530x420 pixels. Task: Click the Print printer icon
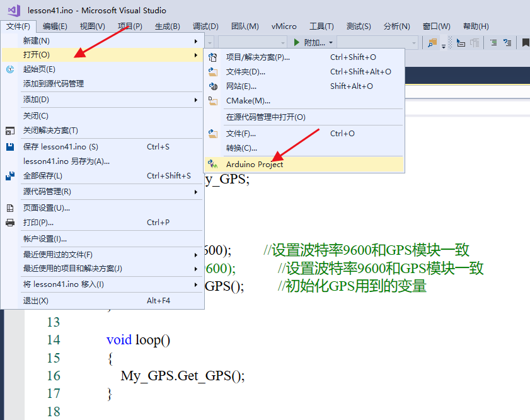[x=10, y=223]
